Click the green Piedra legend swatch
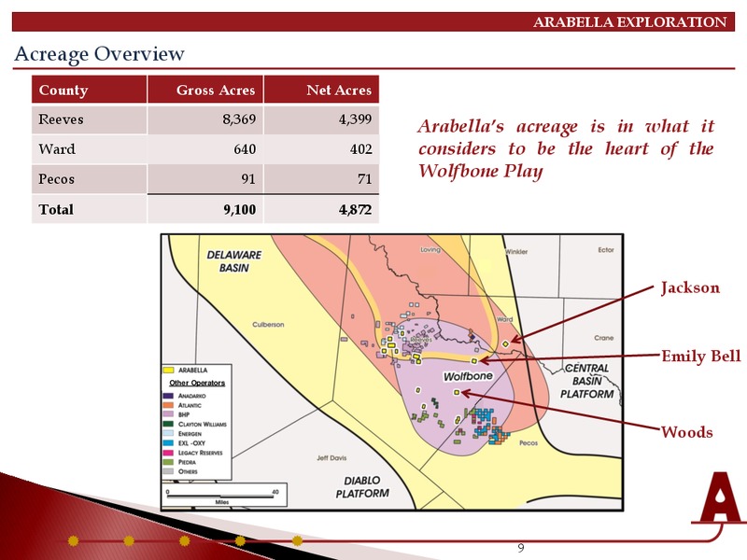 click(x=168, y=462)
